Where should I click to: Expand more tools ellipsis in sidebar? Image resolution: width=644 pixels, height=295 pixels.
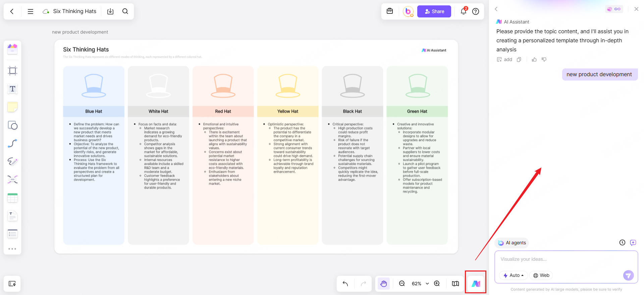click(12, 249)
